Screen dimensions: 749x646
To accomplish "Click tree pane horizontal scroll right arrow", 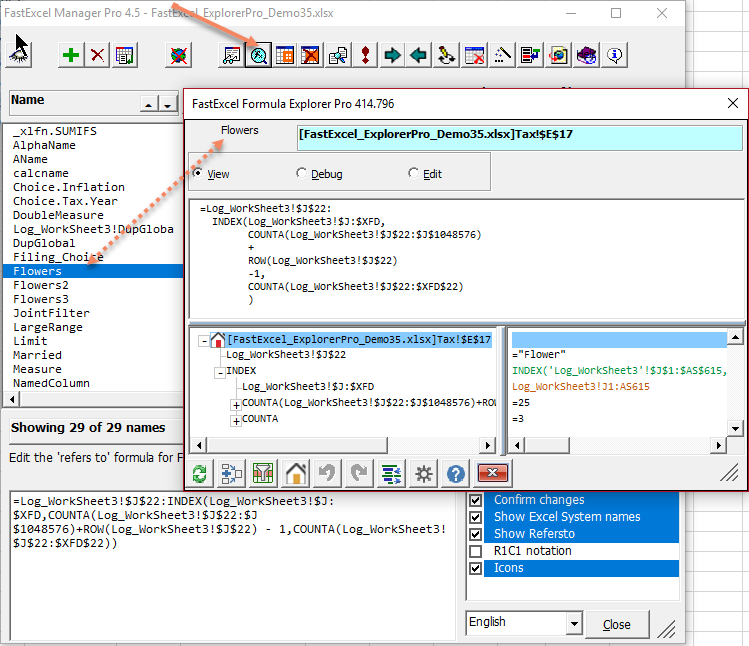I will click(487, 445).
